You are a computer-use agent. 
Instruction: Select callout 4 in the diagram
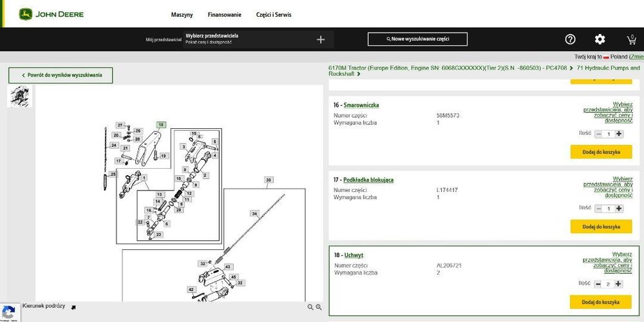click(x=214, y=156)
